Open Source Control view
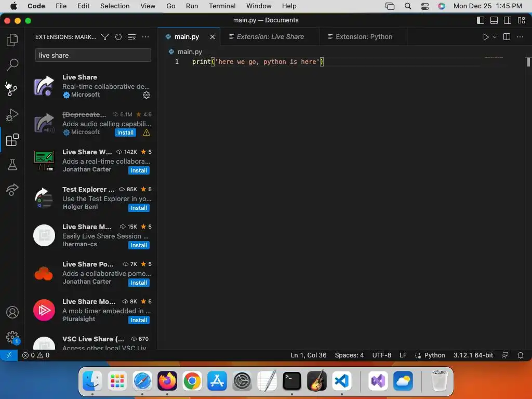Viewport: 532px width, 399px height. pyautogui.click(x=12, y=89)
